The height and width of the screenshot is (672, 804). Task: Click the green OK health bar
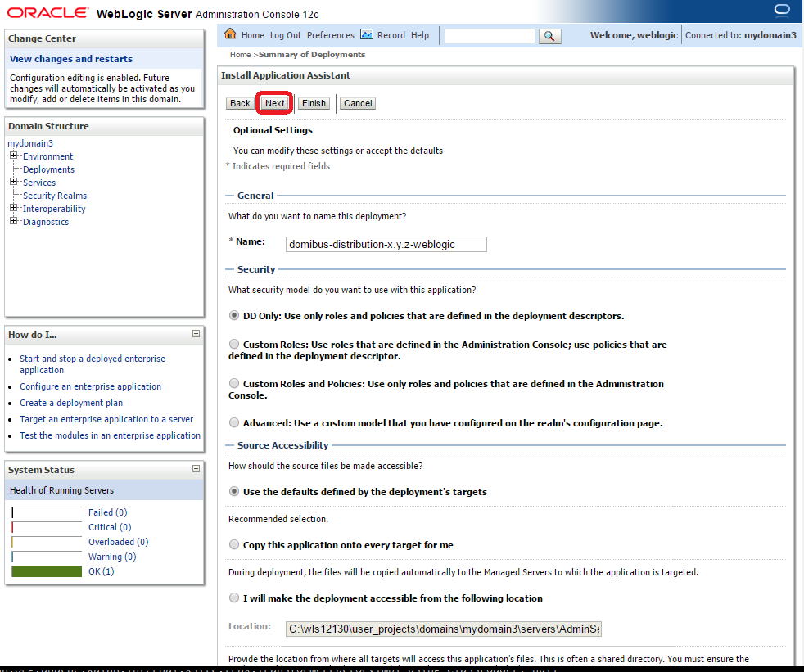47,571
